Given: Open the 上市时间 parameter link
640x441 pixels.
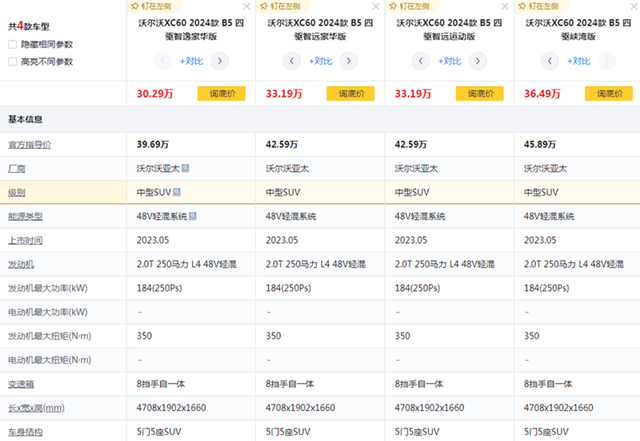Looking at the screenshot, I should (25, 241).
